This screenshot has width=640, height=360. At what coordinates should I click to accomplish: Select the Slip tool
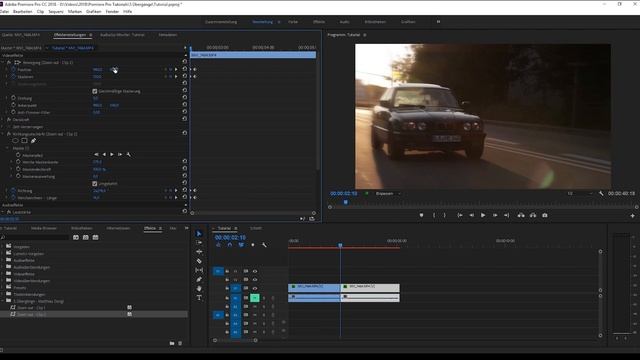point(199,270)
